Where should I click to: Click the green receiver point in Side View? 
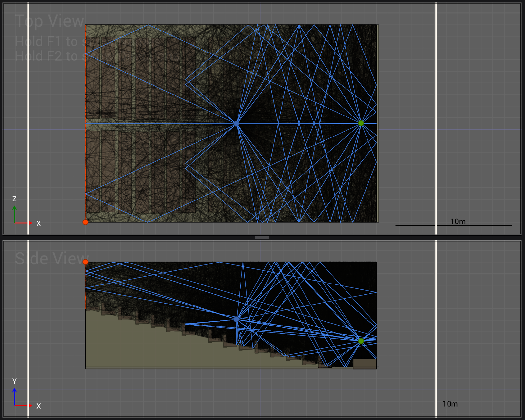[x=361, y=341]
